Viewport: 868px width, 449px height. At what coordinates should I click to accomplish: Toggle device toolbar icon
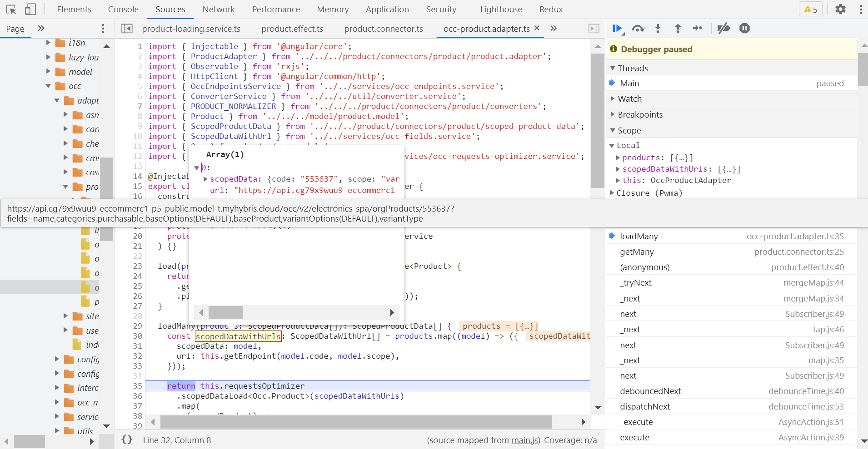[30, 9]
